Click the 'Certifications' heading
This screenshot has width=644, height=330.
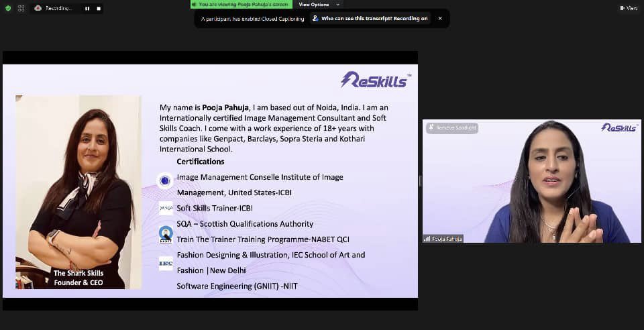pos(201,161)
